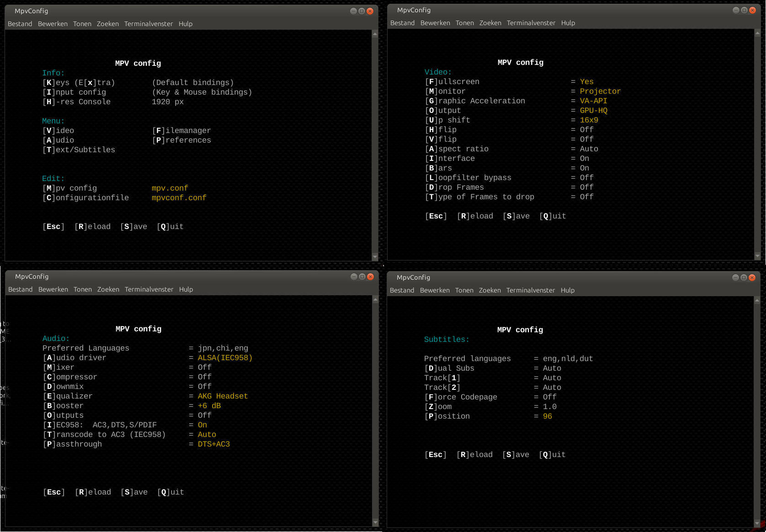This screenshot has height=532, width=766.
Task: Toggle [V]flip option row
Action: [509, 139]
